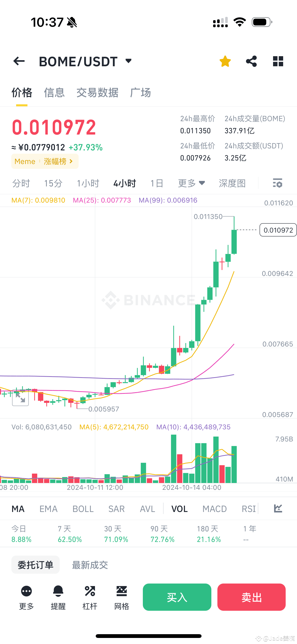The width and height of the screenshot is (297, 644).
Task: Tap the 24h成交额 3.25亿 value
Action: [x=235, y=158]
